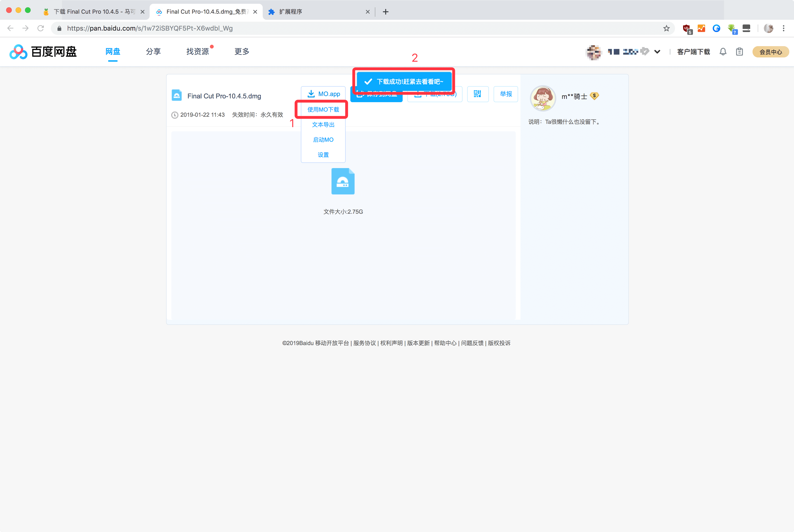The image size is (794, 532).
Task: Click the 文件大小:2.75G label
Action: [343, 212]
